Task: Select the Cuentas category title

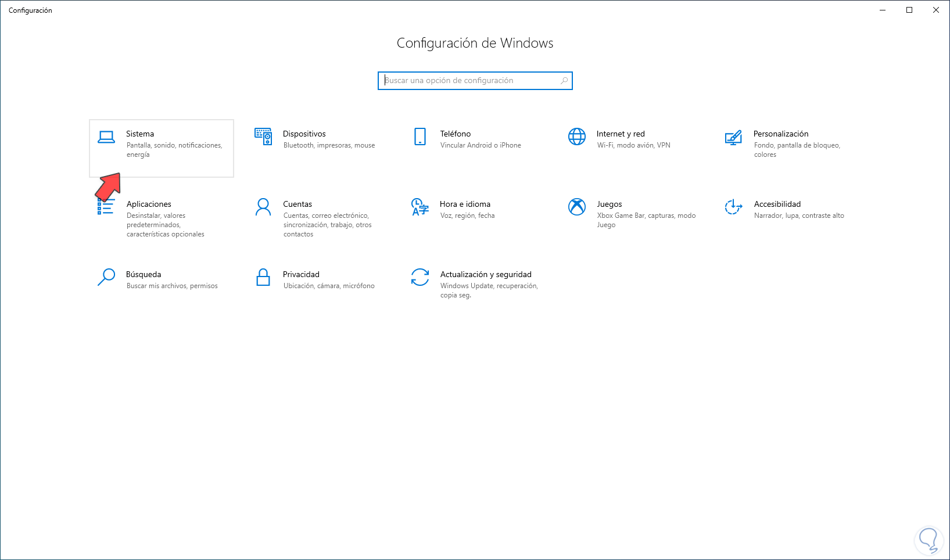Action: [297, 204]
